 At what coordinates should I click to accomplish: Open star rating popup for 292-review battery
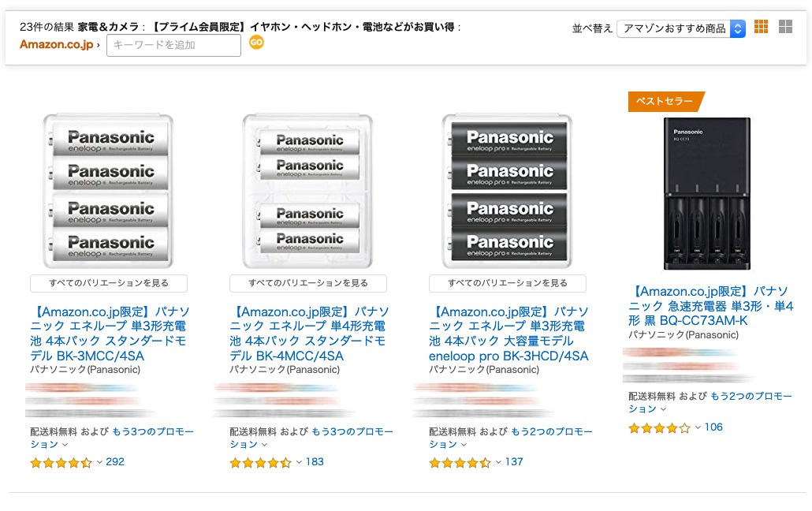61,463
